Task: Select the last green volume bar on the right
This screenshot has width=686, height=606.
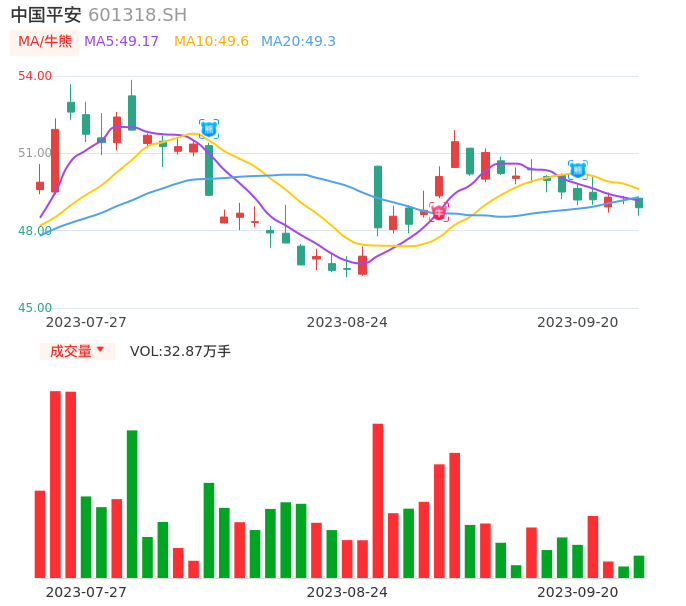Action: pyautogui.click(x=639, y=567)
